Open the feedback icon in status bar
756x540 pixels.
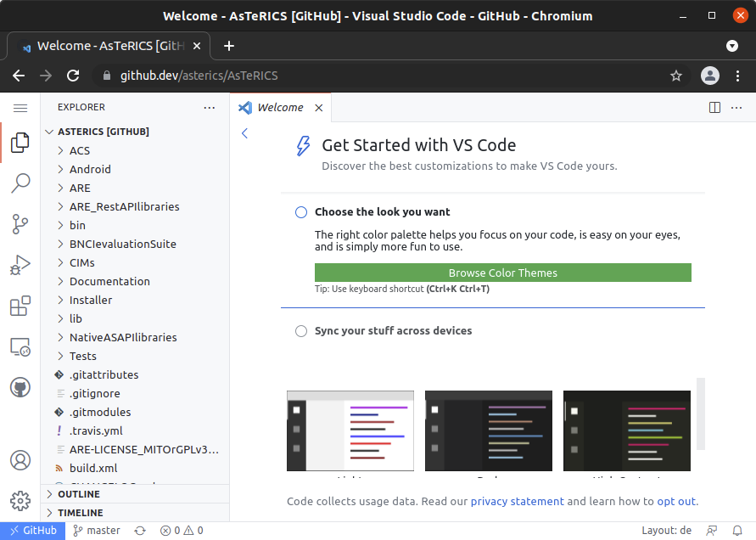712,531
